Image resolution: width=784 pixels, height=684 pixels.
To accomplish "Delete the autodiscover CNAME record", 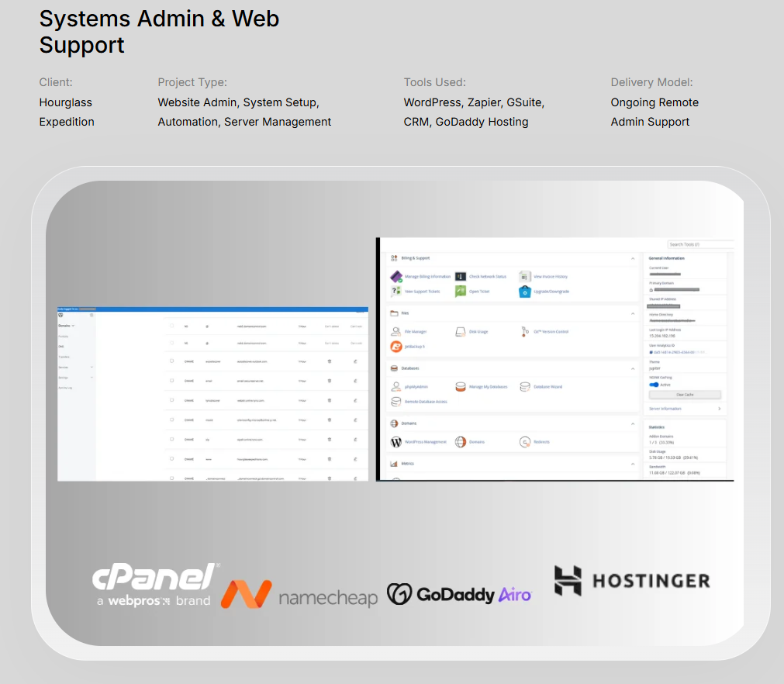I will 329,361.
